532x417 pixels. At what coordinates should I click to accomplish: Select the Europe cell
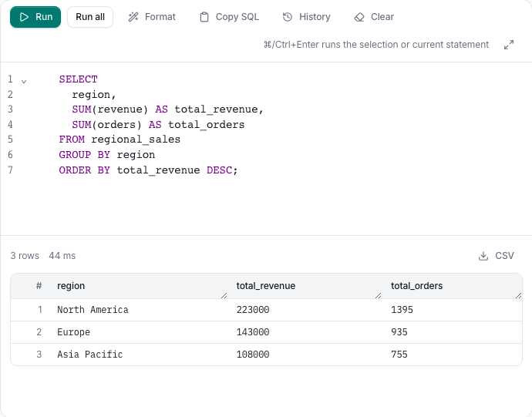pyautogui.click(x=73, y=332)
